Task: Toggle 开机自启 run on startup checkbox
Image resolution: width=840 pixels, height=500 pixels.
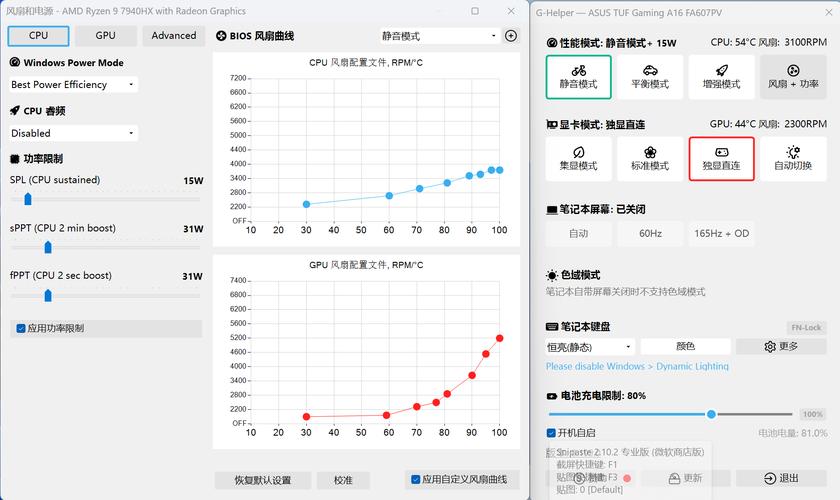Action: coord(552,433)
